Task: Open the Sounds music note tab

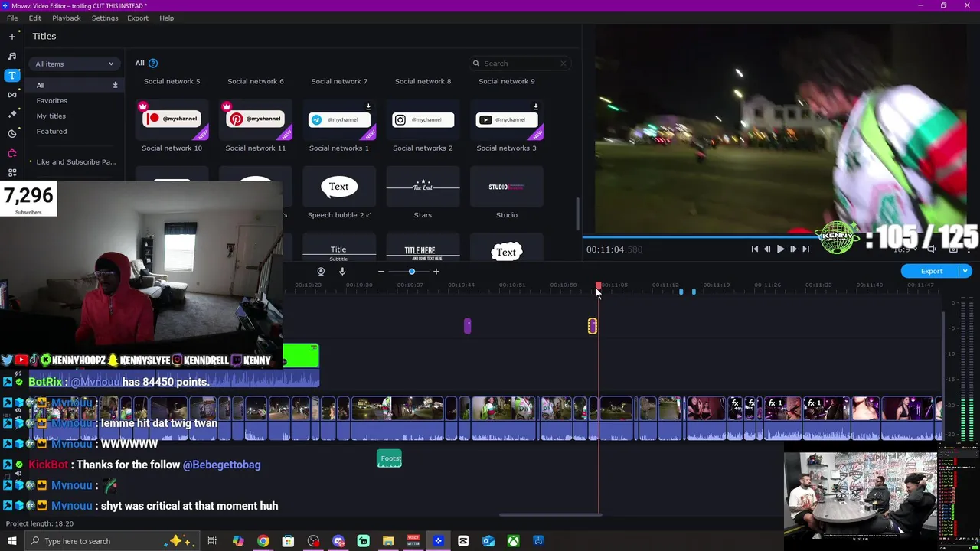Action: pos(11,56)
